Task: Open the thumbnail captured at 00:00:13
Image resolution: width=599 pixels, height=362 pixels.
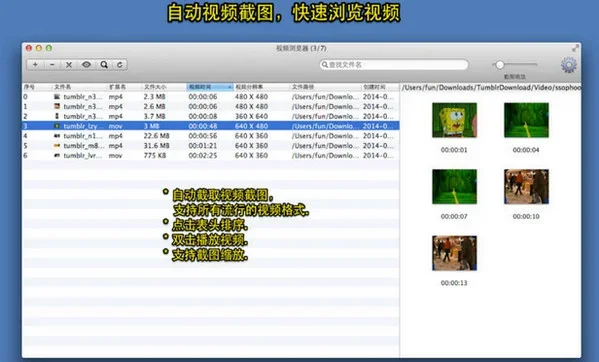Action: click(454, 253)
